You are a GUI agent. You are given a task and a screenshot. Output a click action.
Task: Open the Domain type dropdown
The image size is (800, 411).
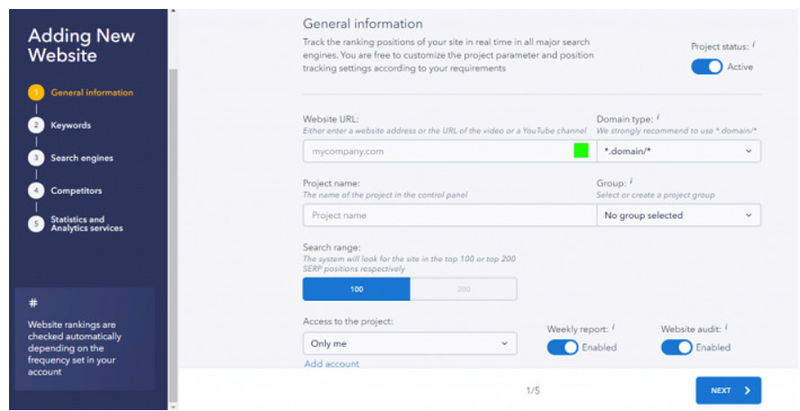(x=679, y=151)
